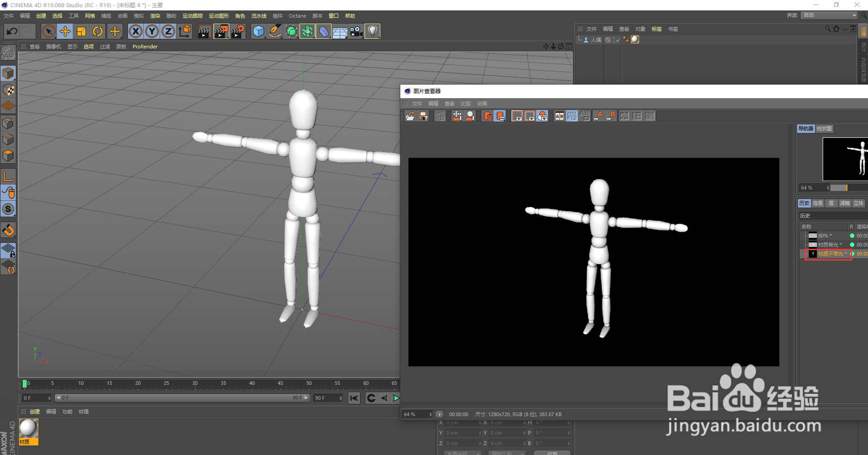Click the object manager home icon
Viewport: 868px width, 455px height.
(836, 28)
